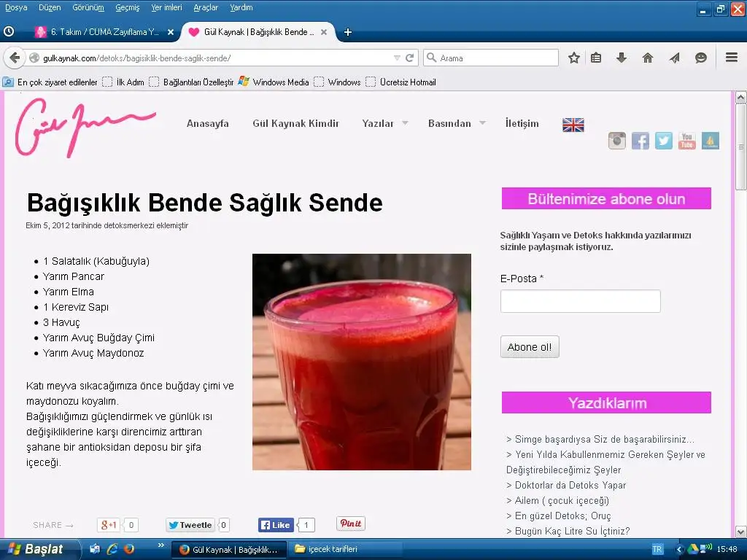The image size is (747, 560).
Task: Click the E-Posta input field
Action: (x=580, y=301)
